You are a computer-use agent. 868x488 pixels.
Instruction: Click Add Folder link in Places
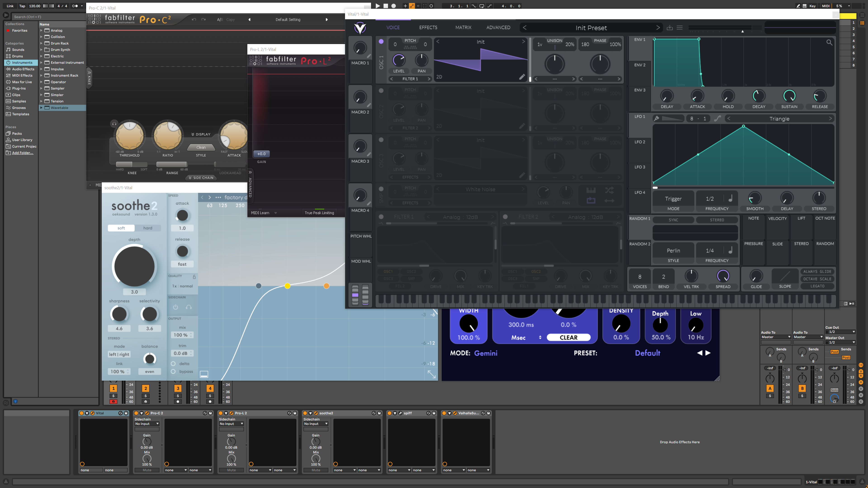tap(23, 153)
